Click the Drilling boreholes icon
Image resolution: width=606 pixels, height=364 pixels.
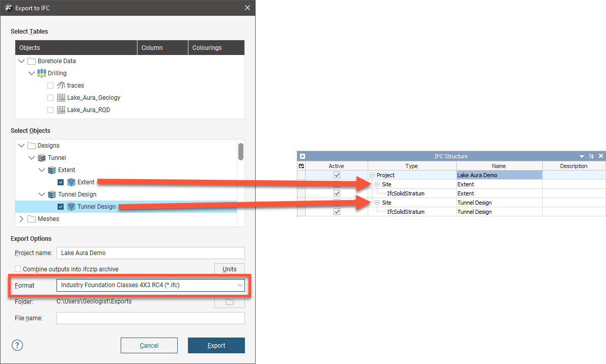42,73
